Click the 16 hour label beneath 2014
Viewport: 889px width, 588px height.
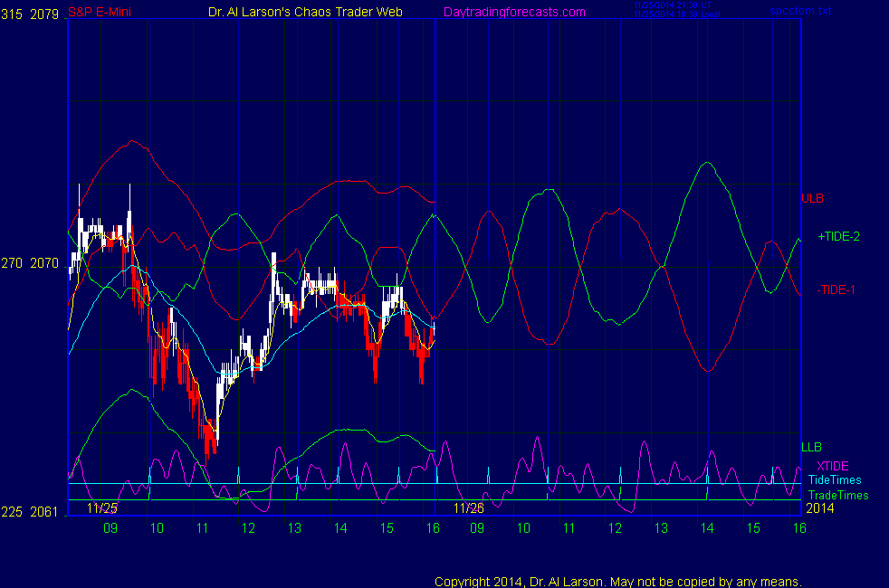coord(799,528)
